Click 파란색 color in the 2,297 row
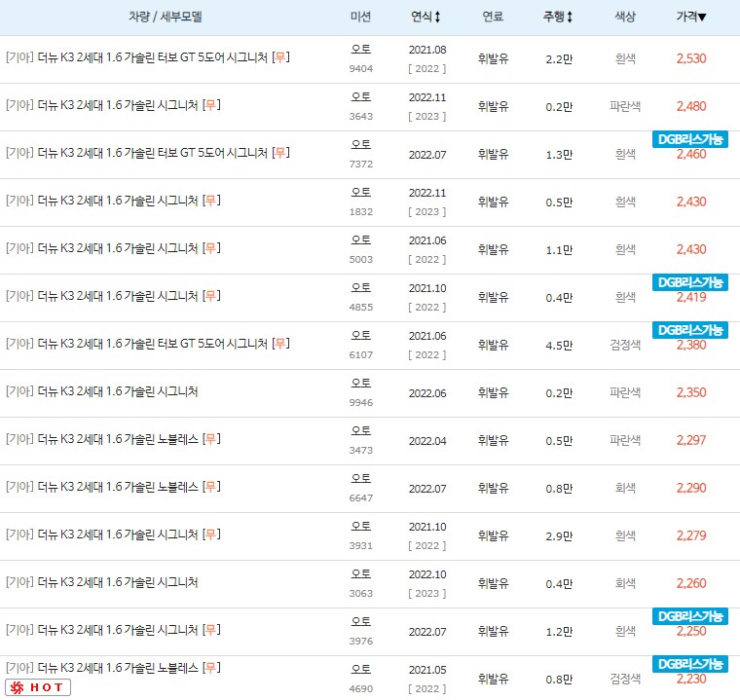The image size is (740, 700). [x=625, y=440]
